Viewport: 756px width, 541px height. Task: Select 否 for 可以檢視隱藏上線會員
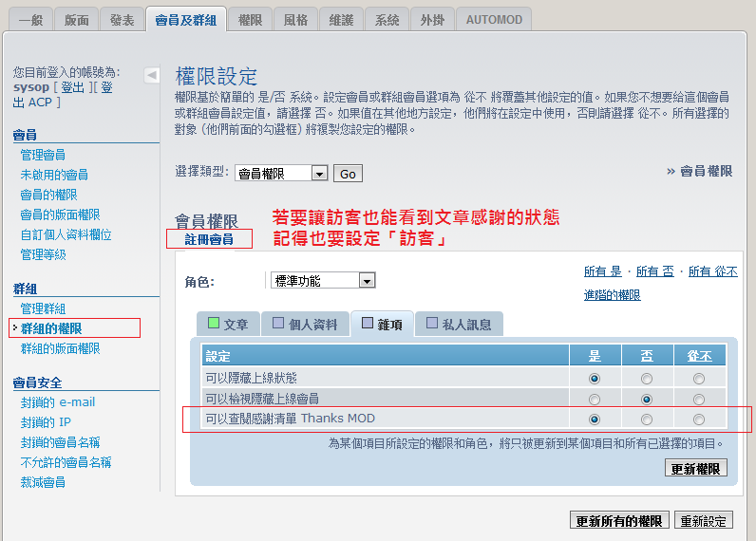[647, 399]
